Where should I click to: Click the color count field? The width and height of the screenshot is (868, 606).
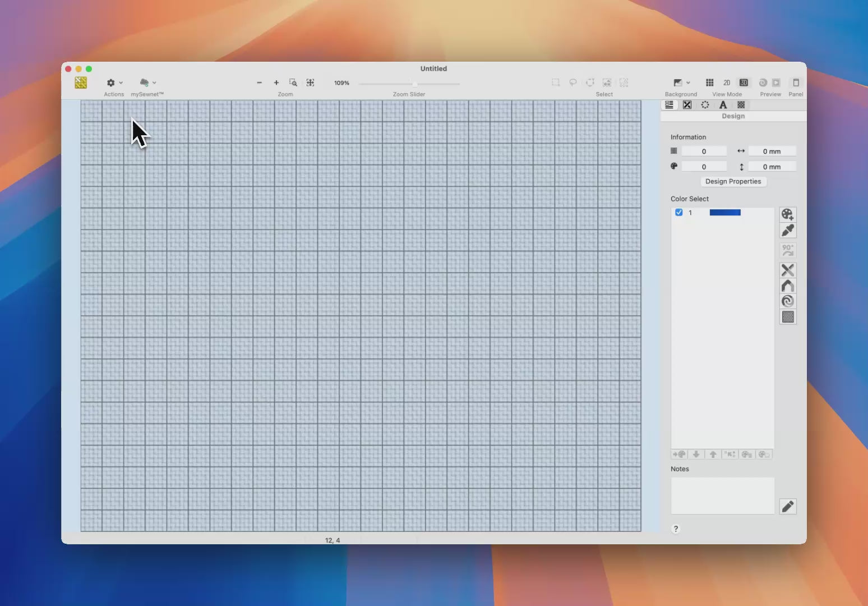click(x=704, y=167)
